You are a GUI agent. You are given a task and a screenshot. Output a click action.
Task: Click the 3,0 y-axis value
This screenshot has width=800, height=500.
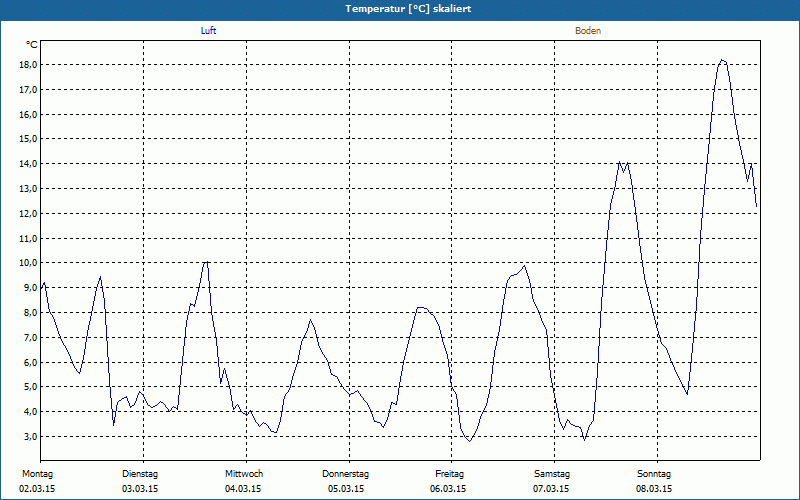coord(31,437)
